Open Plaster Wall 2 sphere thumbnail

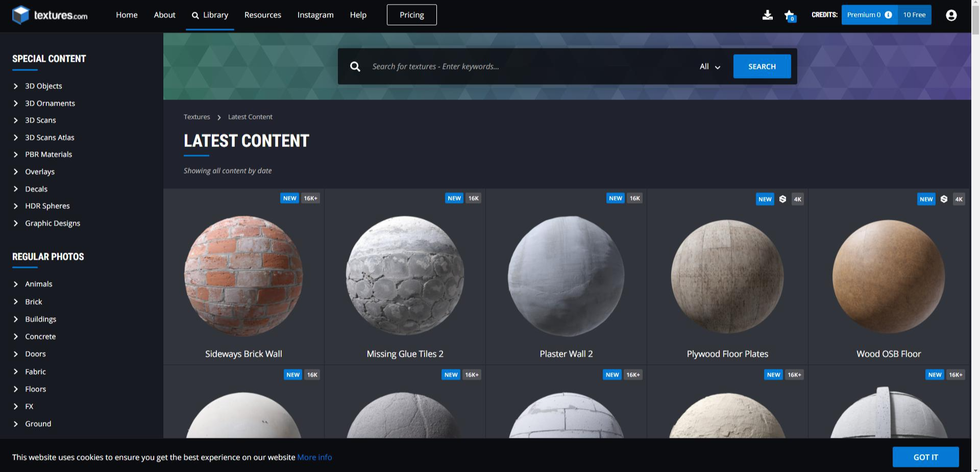(x=566, y=276)
